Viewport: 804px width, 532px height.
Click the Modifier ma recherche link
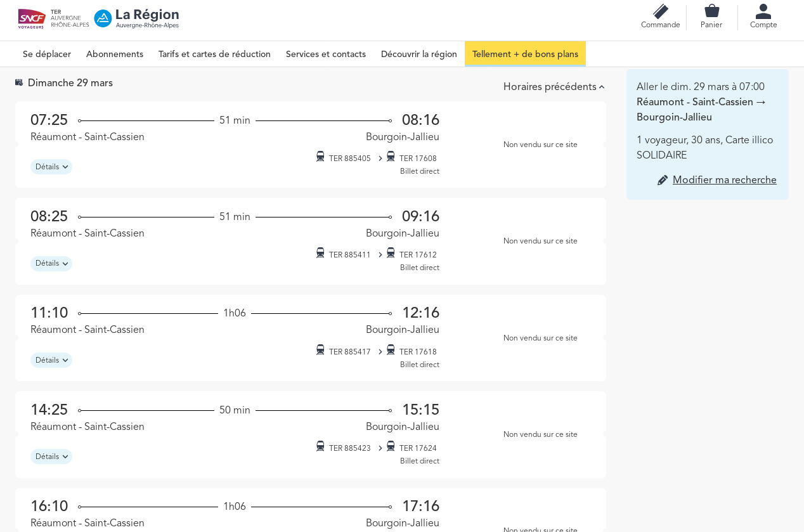tap(724, 180)
